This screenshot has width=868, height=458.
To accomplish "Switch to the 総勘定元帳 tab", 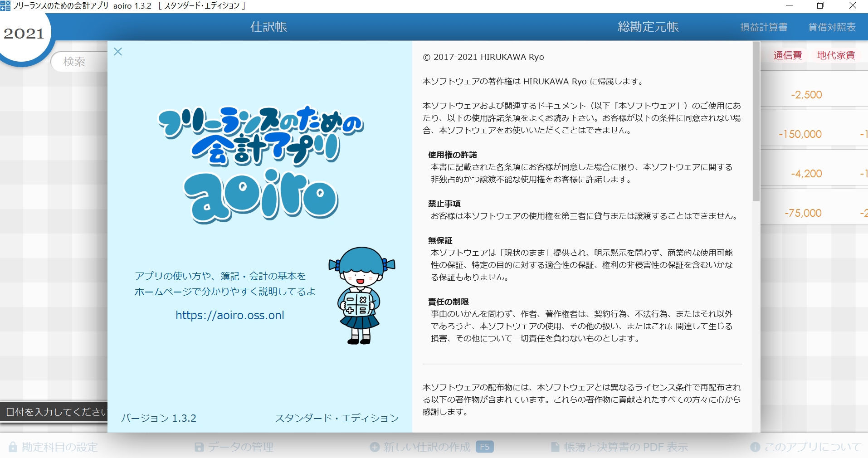I will pyautogui.click(x=648, y=26).
